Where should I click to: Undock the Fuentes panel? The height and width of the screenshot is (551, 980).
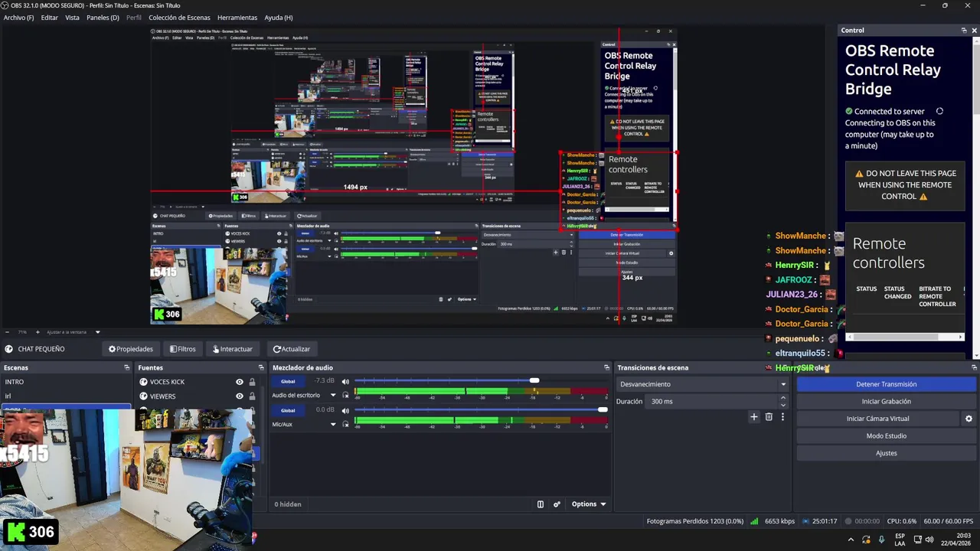point(261,368)
